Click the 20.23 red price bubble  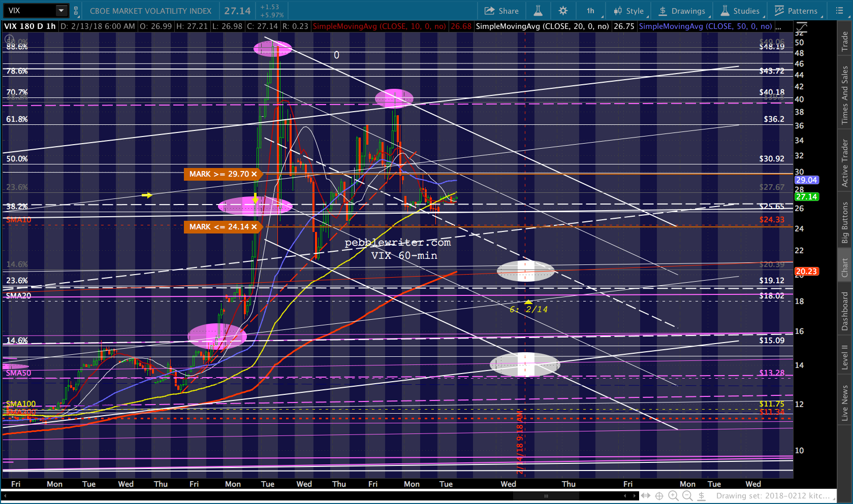tap(806, 272)
